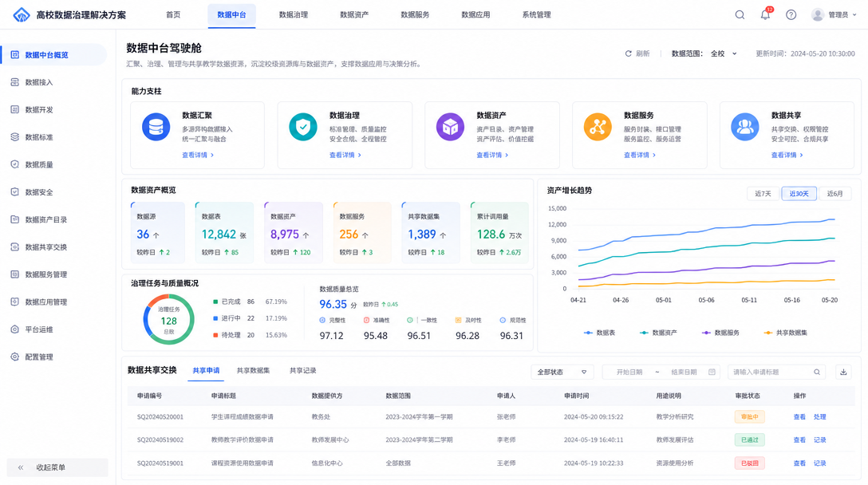Expand the 管理员 account dropdown arrow
The width and height of the screenshot is (868, 485).
[x=854, y=15]
